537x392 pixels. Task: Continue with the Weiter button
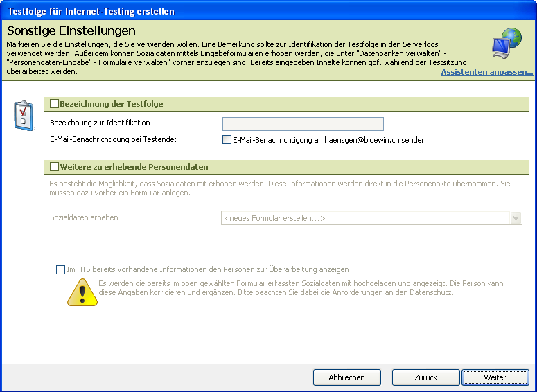click(495, 377)
